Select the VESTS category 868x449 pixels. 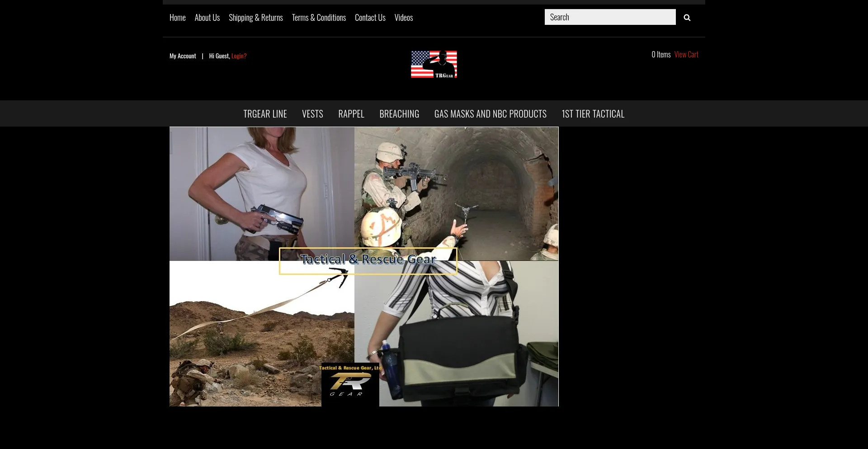coord(312,114)
